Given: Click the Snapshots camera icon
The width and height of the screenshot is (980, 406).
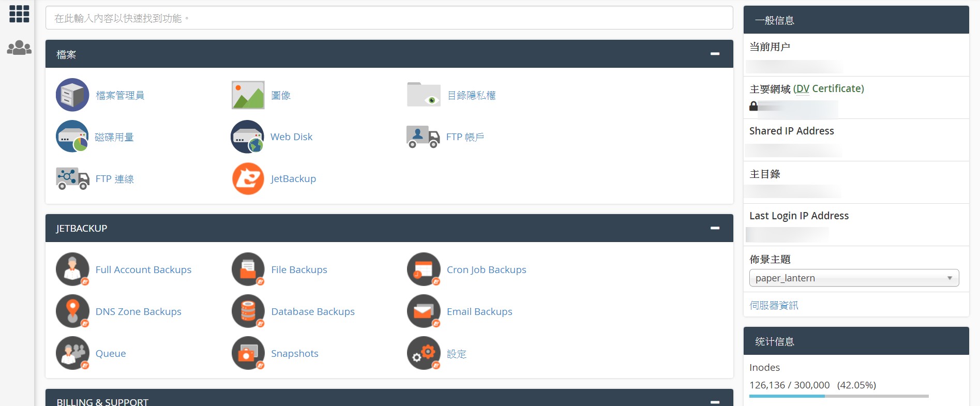Looking at the screenshot, I should [248, 353].
